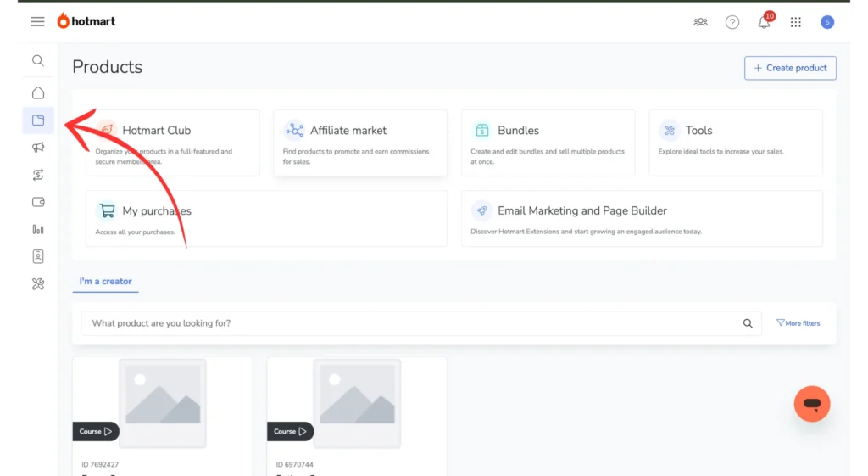
Task: Open product thumbnail ID 6970744
Action: pos(357,403)
